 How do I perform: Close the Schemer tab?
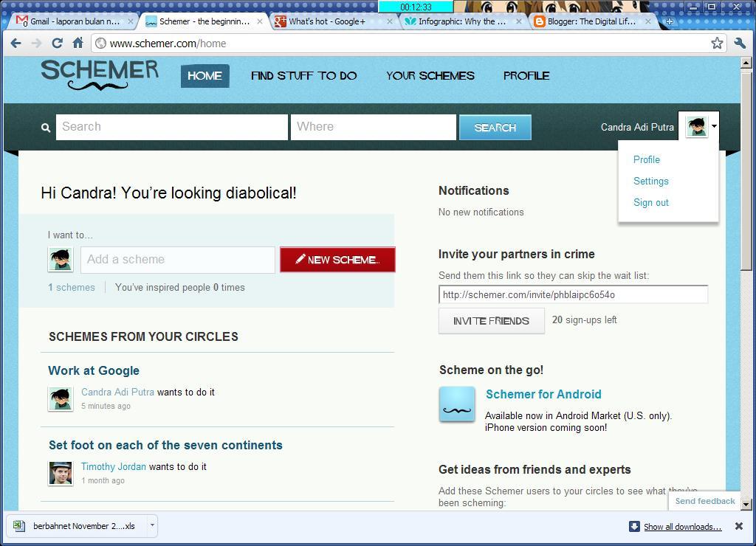click(x=259, y=21)
